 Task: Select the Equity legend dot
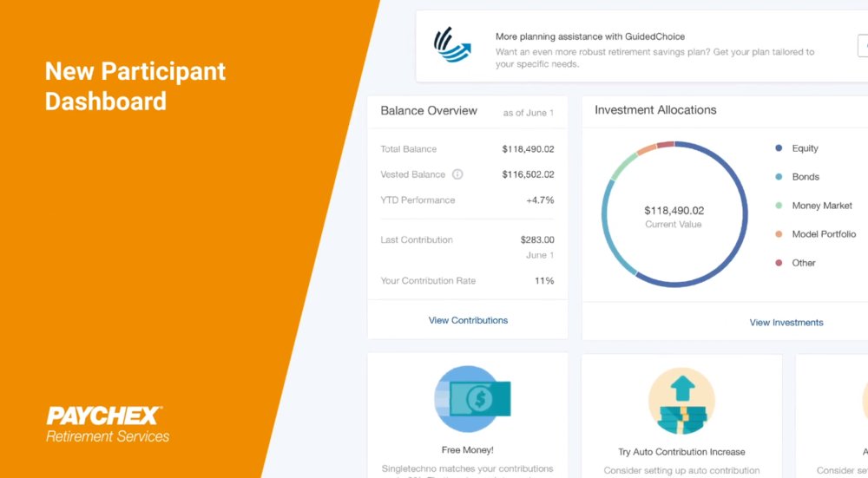tap(779, 147)
